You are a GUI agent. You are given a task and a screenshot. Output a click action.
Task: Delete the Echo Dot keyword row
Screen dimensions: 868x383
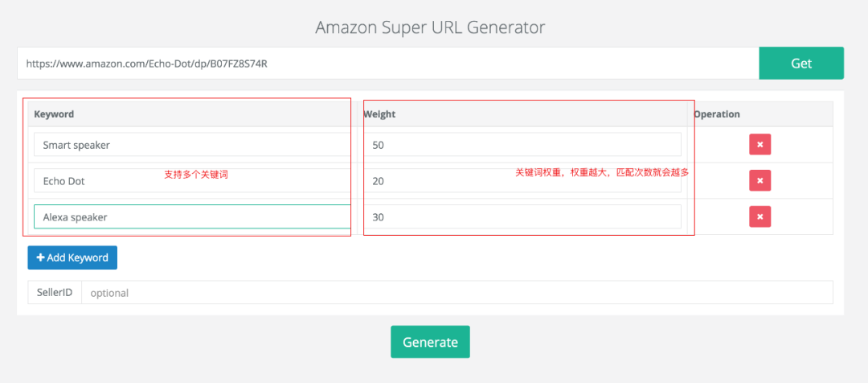[x=759, y=180]
